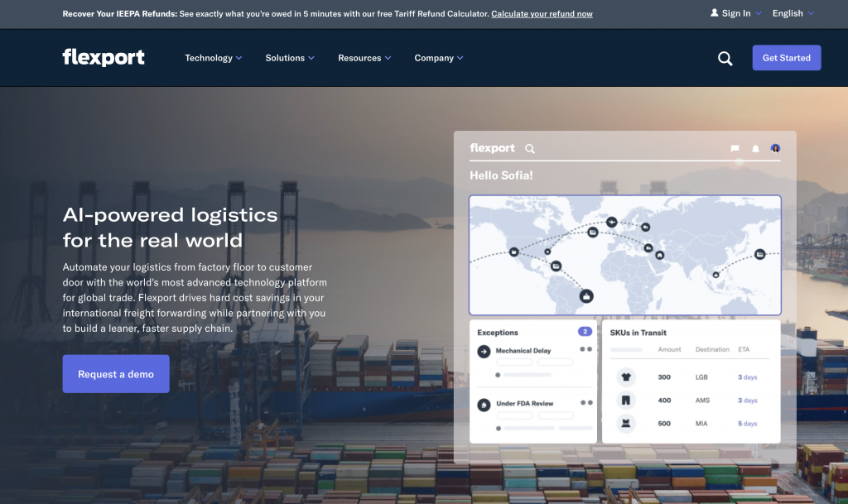Screen dimensions: 848x504
Task: Click the airplane marker on the world map
Action: click(x=612, y=222)
